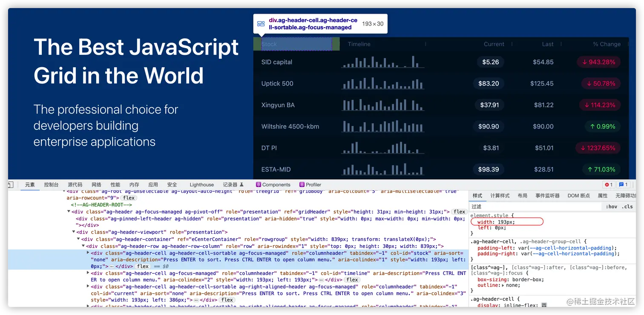Viewport: 644px width, 315px height.
Task: Click the Stock column header
Action: click(296, 44)
